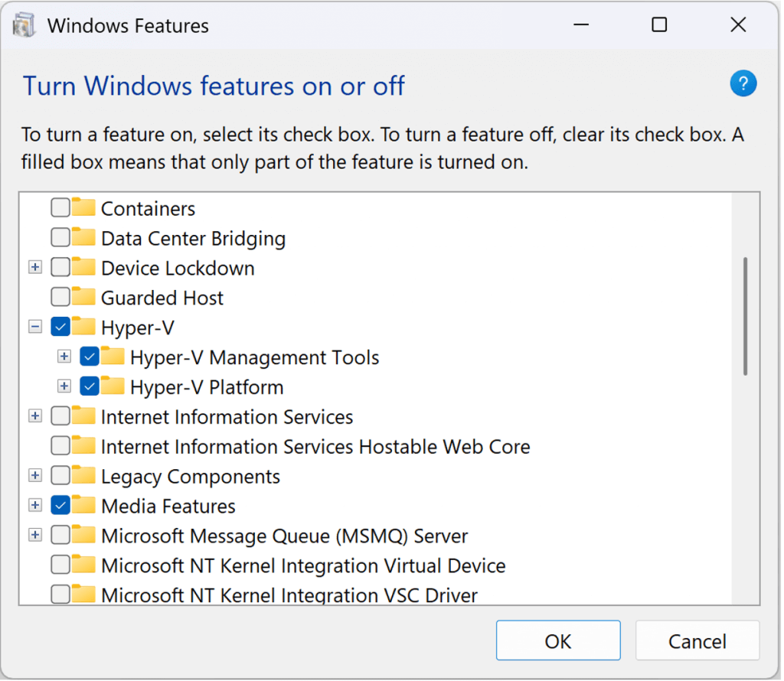Expand the Hyper-V Platform subtree
The width and height of the screenshot is (784, 681).
64,386
